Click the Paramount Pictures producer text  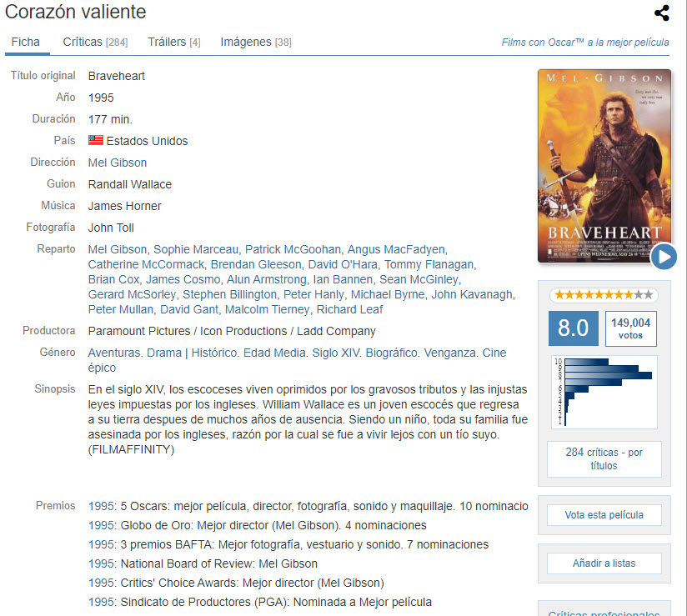click(x=139, y=331)
